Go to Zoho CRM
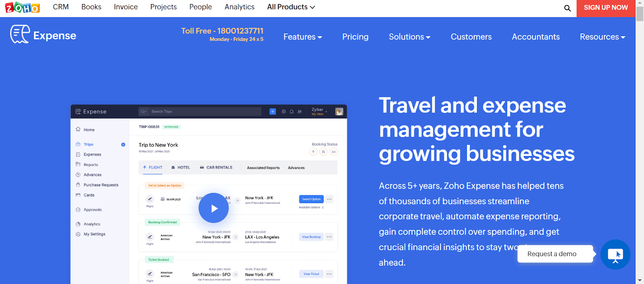The image size is (644, 284). point(61,7)
